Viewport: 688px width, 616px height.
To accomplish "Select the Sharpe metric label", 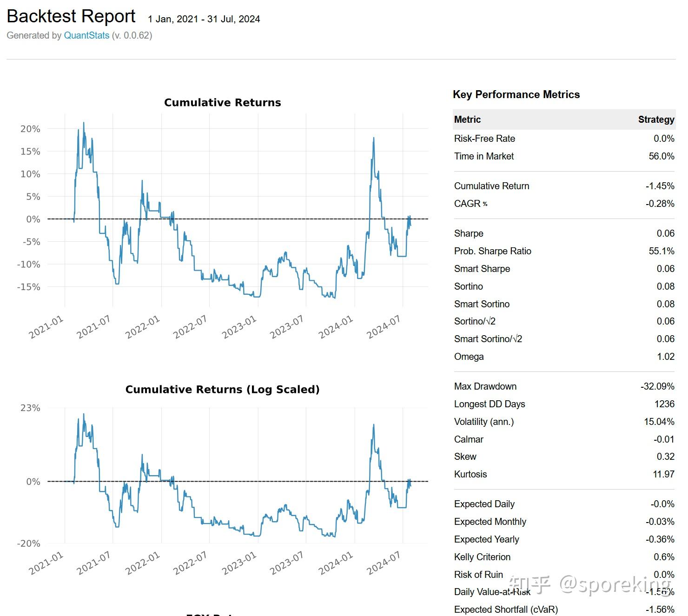I will (469, 233).
